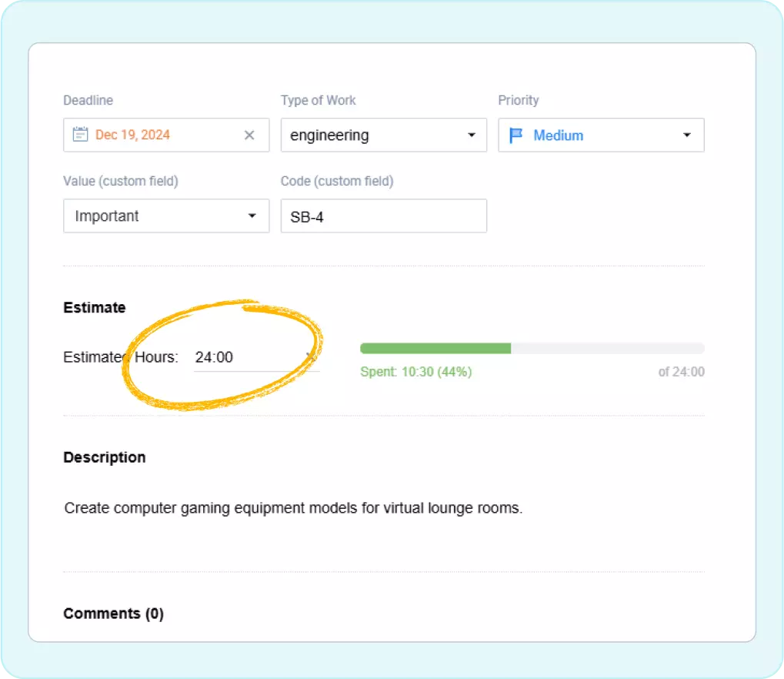Click the SB-4 code input field

pos(383,216)
